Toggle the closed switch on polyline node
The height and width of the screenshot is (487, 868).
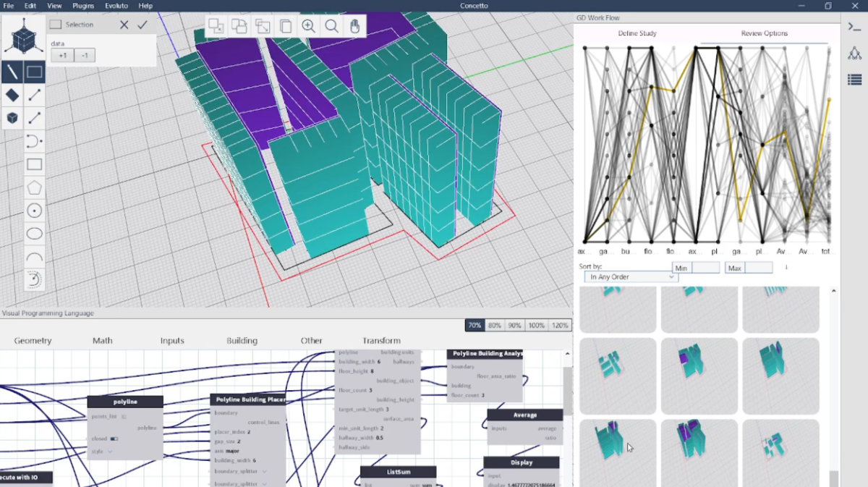(114, 439)
